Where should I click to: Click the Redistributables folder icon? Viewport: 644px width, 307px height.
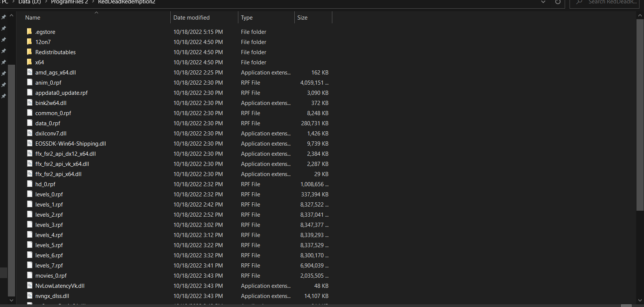coord(29,52)
